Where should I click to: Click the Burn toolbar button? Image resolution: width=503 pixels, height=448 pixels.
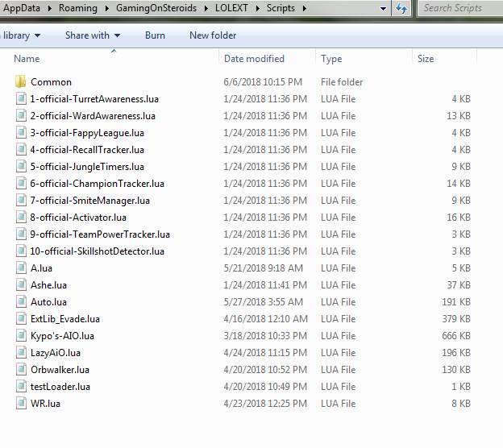[x=155, y=35]
